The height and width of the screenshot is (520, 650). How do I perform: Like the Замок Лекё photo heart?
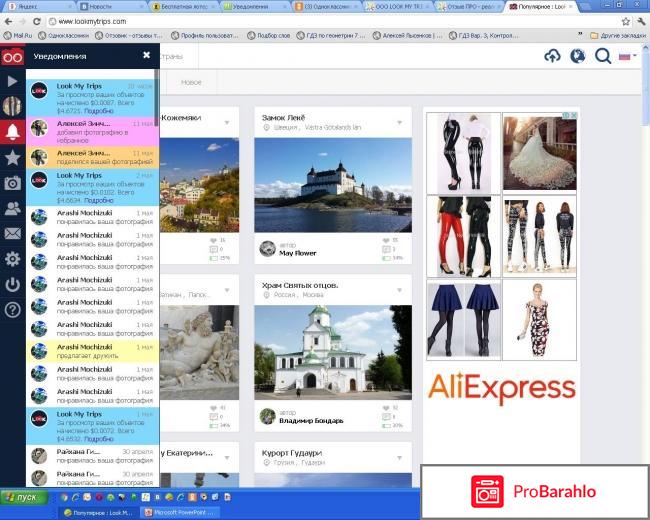[386, 241]
